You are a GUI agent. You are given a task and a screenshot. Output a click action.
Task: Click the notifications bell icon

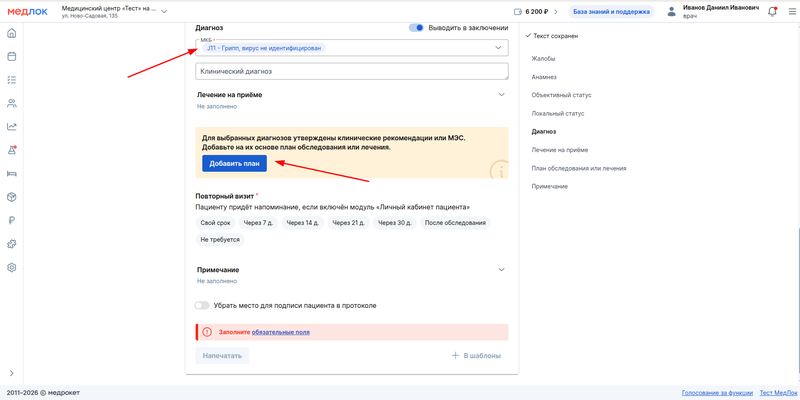coord(772,12)
